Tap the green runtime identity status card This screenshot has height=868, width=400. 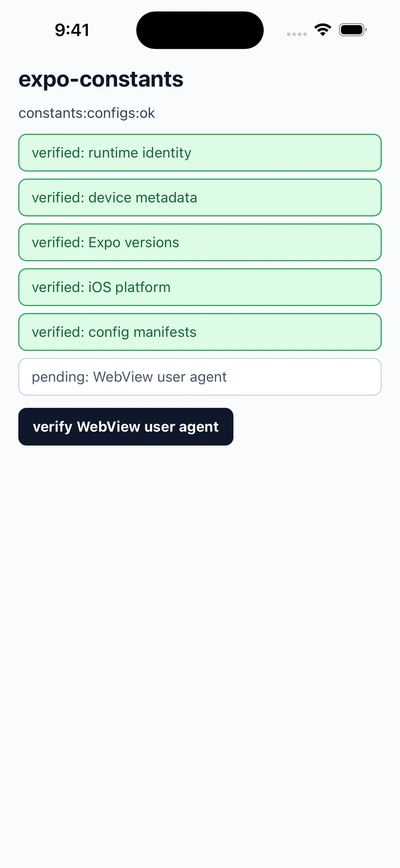click(x=200, y=153)
